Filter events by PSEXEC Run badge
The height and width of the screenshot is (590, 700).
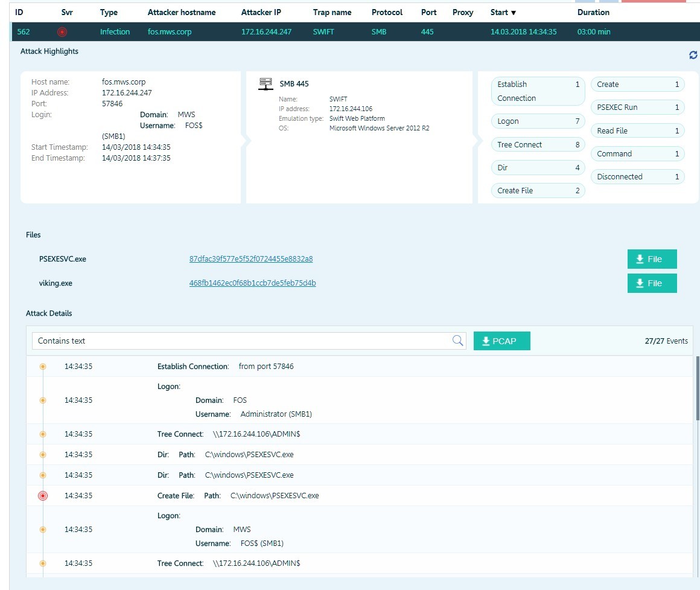pyautogui.click(x=637, y=107)
